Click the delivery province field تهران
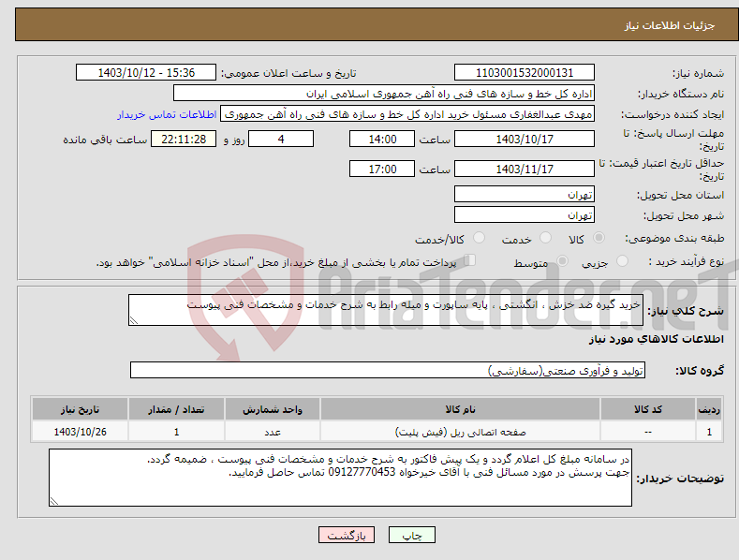 (x=525, y=194)
